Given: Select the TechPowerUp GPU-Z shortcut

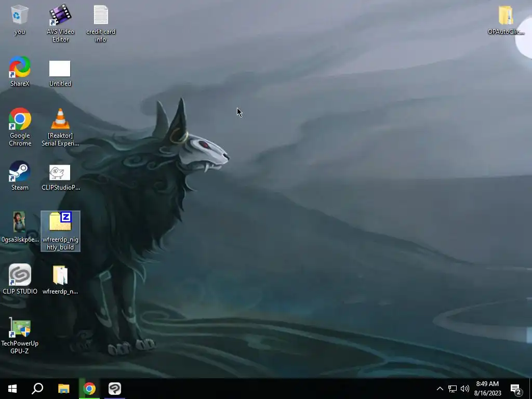Looking at the screenshot, I should (20, 336).
